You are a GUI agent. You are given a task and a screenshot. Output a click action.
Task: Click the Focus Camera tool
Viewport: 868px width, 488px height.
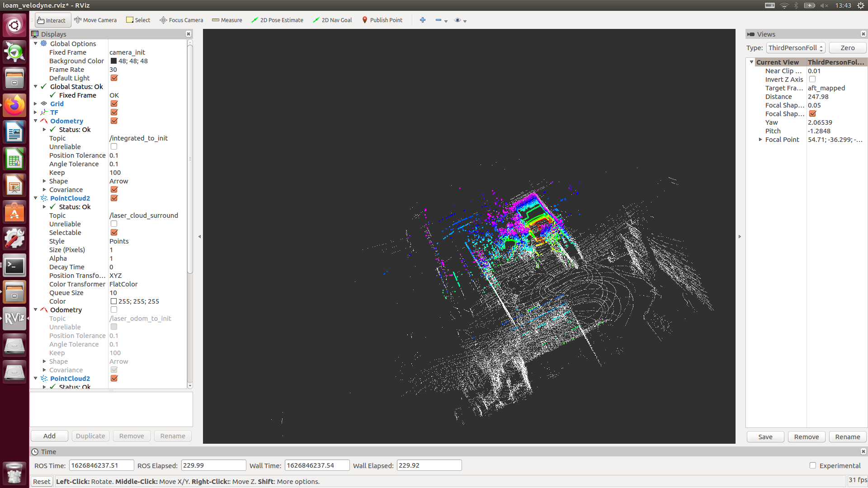tap(181, 20)
